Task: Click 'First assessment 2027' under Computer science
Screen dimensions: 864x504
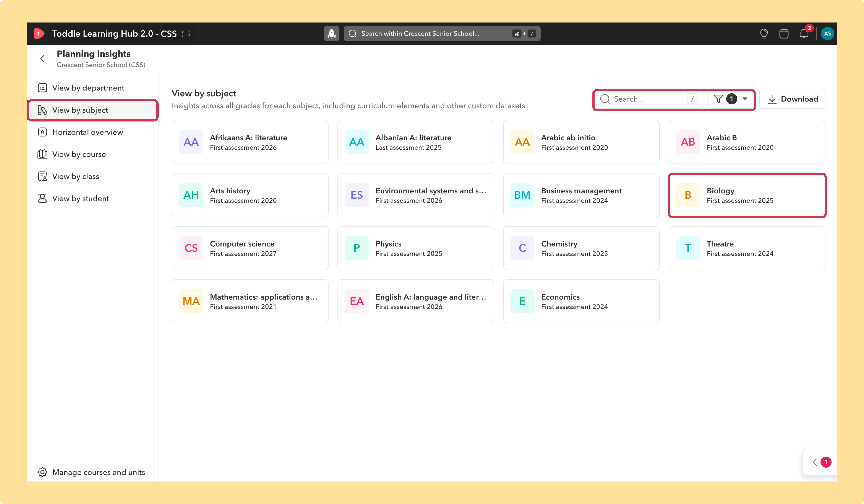Action: coord(243,254)
